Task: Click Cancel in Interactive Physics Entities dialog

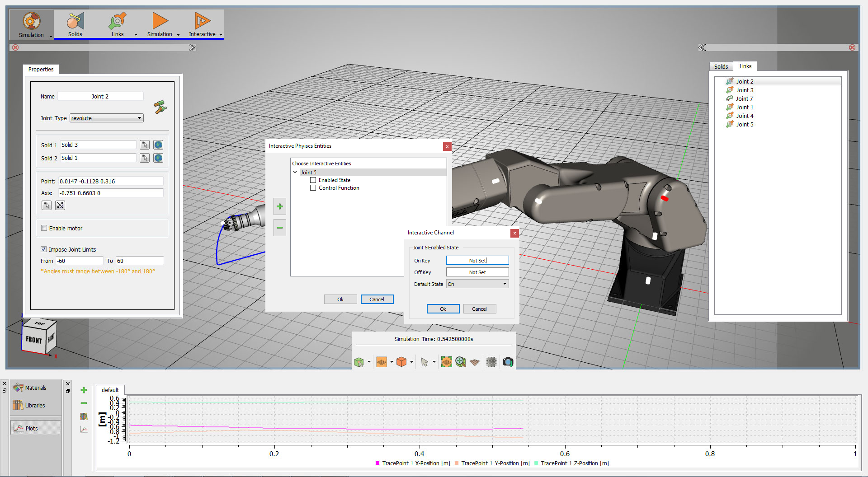Action: tap(377, 299)
